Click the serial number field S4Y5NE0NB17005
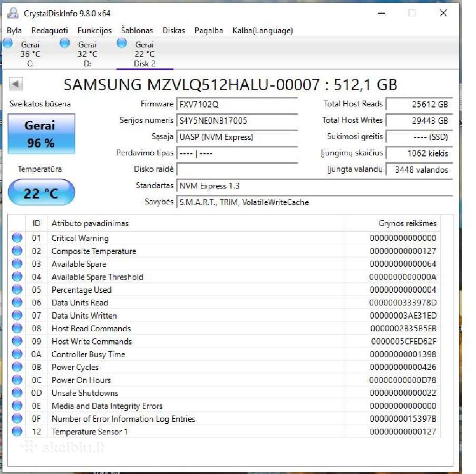The height and width of the screenshot is (474, 476). pos(237,121)
